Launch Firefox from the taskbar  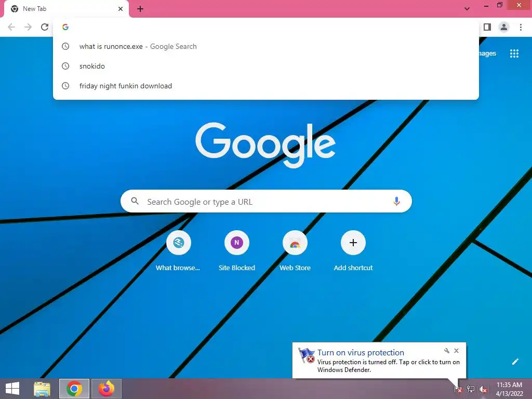pos(106,389)
